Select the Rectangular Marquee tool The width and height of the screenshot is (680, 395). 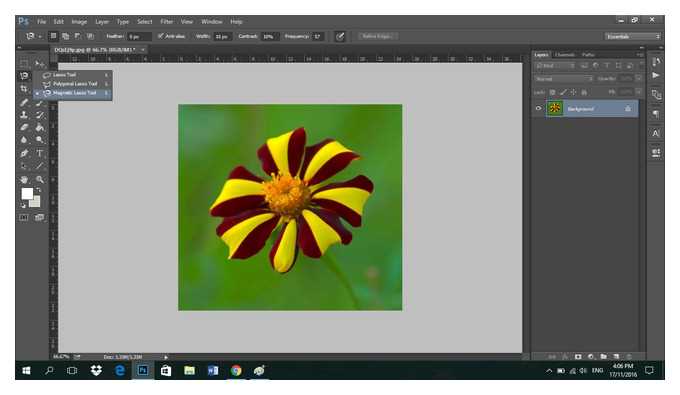tap(24, 63)
